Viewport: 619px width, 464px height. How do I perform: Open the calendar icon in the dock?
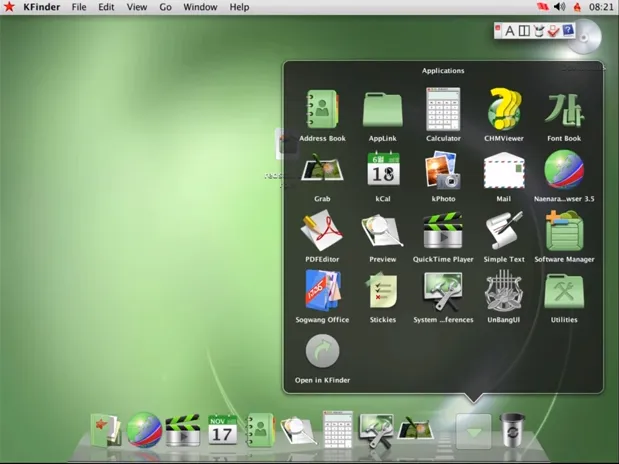[x=222, y=430]
